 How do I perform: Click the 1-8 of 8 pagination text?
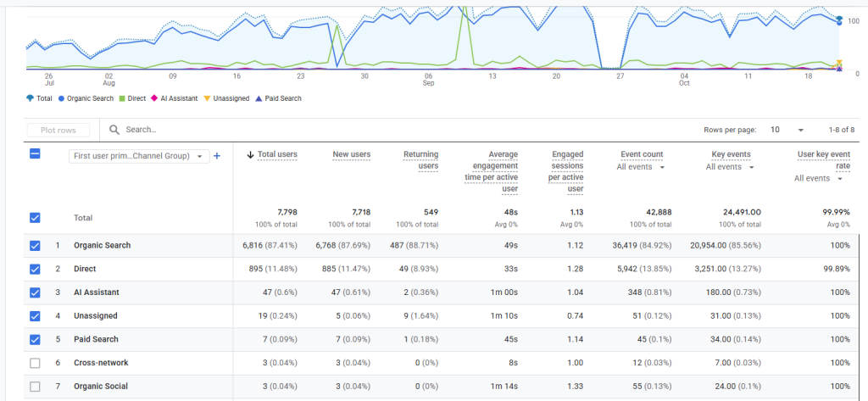click(842, 130)
